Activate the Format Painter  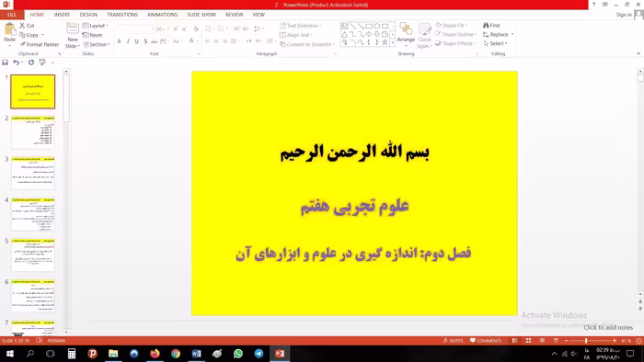(x=40, y=44)
